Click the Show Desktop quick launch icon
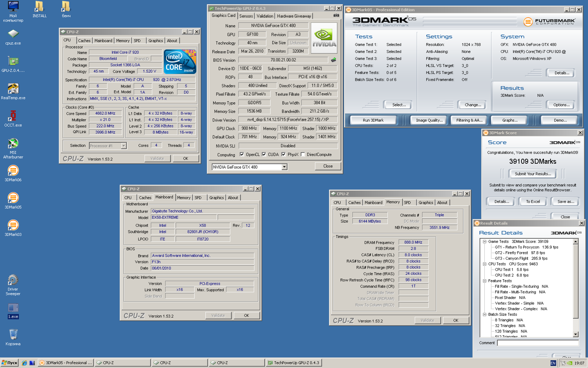This screenshot has height=368, width=588. pos(32,363)
